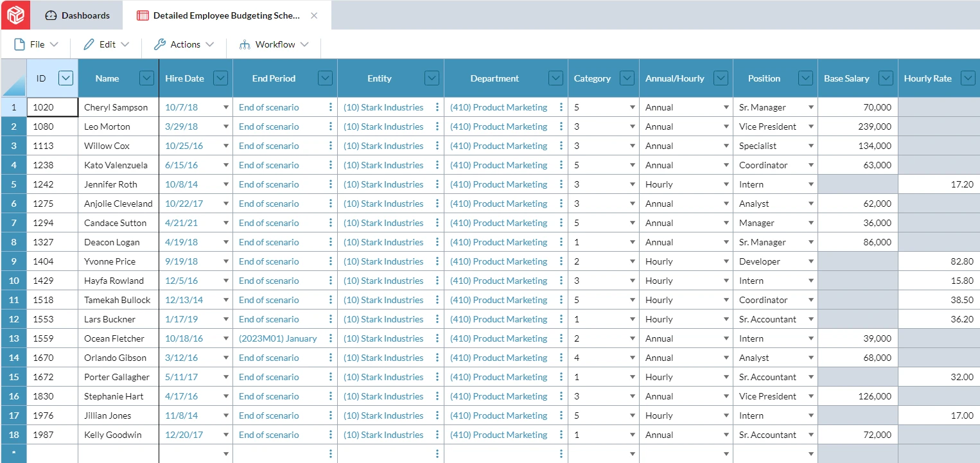Open the End Period column filter dropdown
The image size is (980, 463).
point(326,78)
